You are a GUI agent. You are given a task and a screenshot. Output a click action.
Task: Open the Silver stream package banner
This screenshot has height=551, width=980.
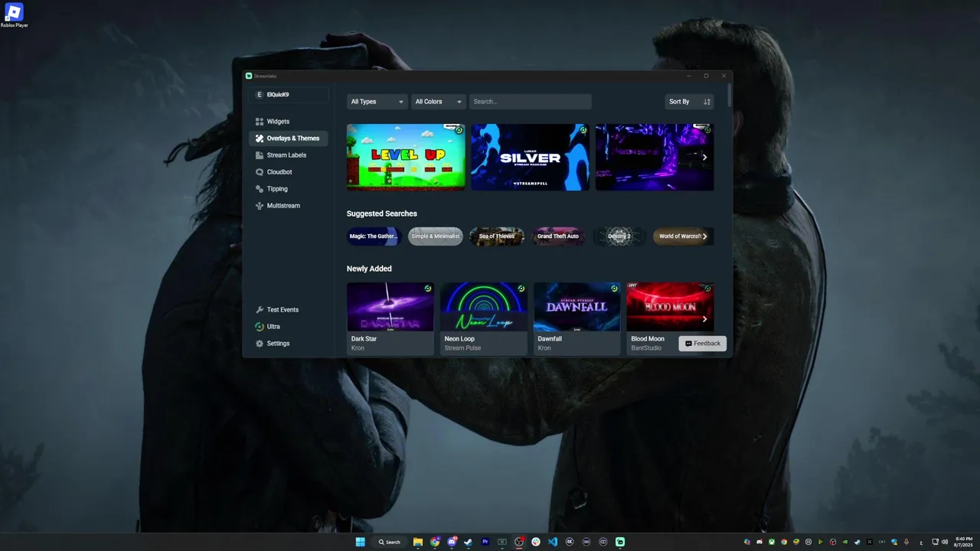point(530,157)
